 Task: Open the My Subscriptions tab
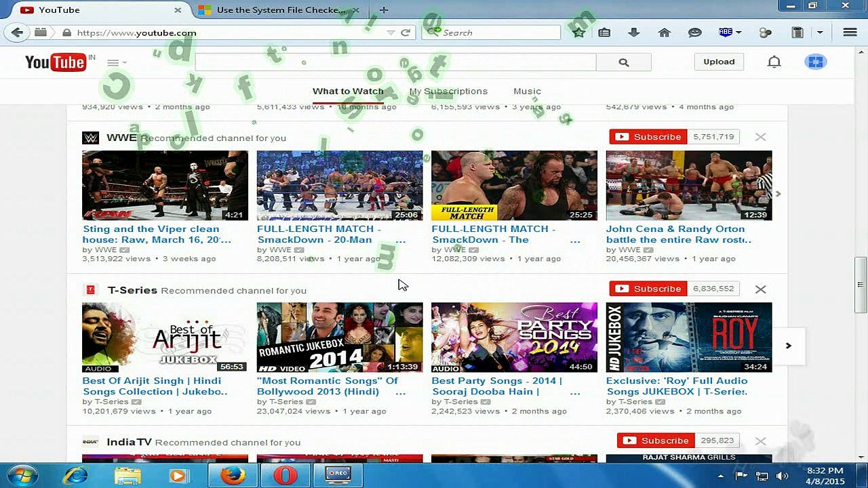point(448,91)
